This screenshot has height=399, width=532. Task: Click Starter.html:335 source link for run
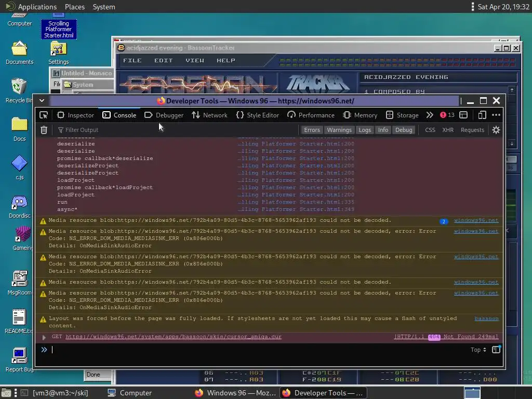[x=296, y=202]
